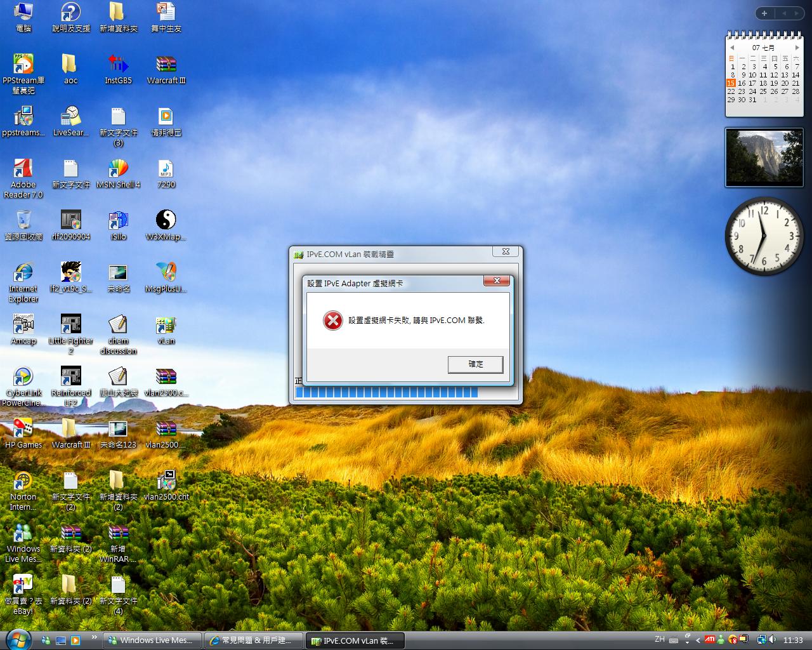Screen dimensions: 812x650
Task: Select the Reinforced LF2 shortcut
Action: pyautogui.click(x=70, y=387)
